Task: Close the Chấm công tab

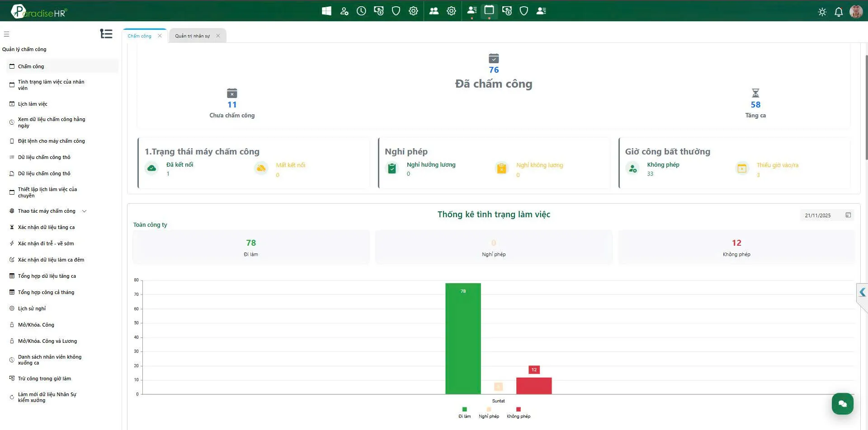Action: 160,36
